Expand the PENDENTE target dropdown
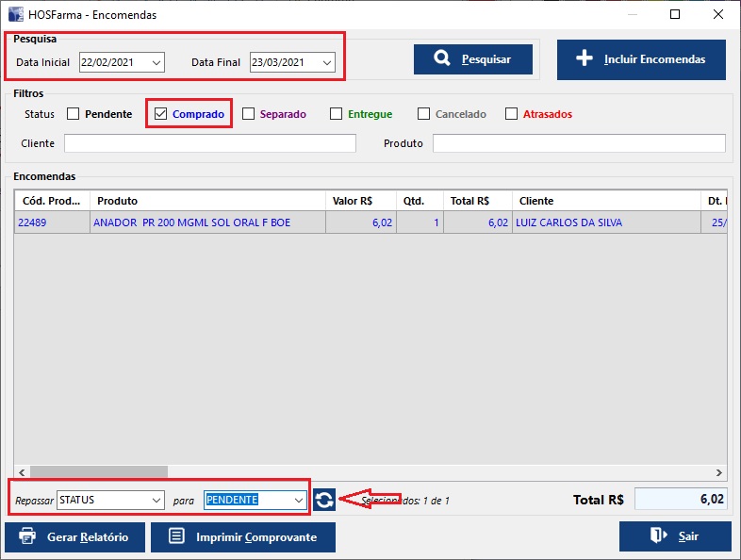The image size is (741, 560). (299, 500)
